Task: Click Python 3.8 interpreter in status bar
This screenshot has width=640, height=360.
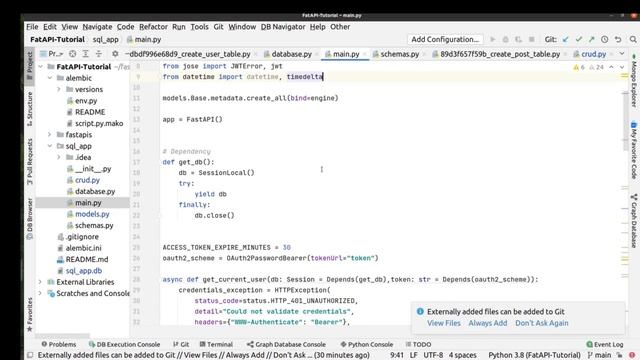Action: tap(534, 355)
